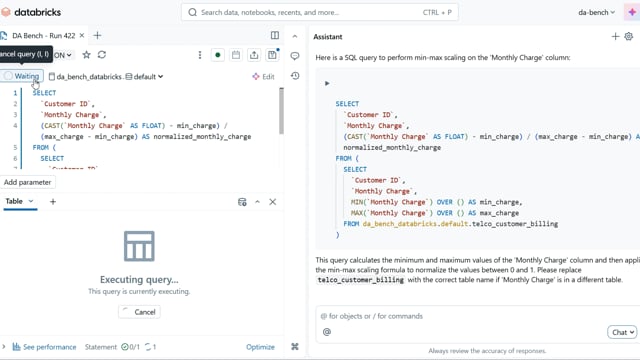Click normalized_monthly_charge in the editor
The image size is (640, 360).
(202, 136)
